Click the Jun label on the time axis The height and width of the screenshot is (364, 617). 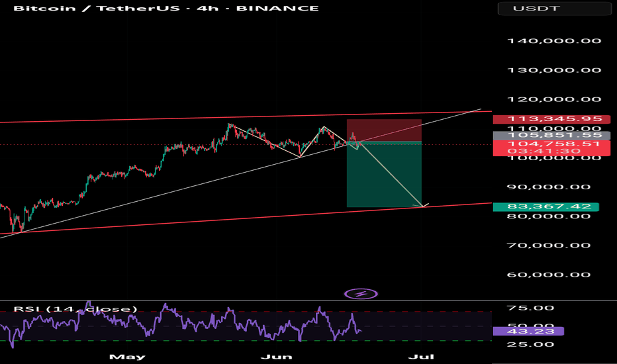click(x=276, y=357)
